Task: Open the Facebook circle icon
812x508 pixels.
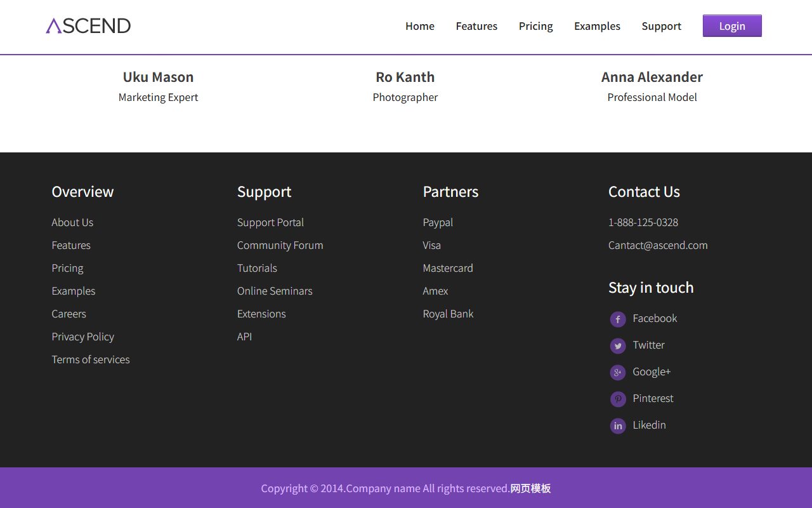Action: (618, 319)
